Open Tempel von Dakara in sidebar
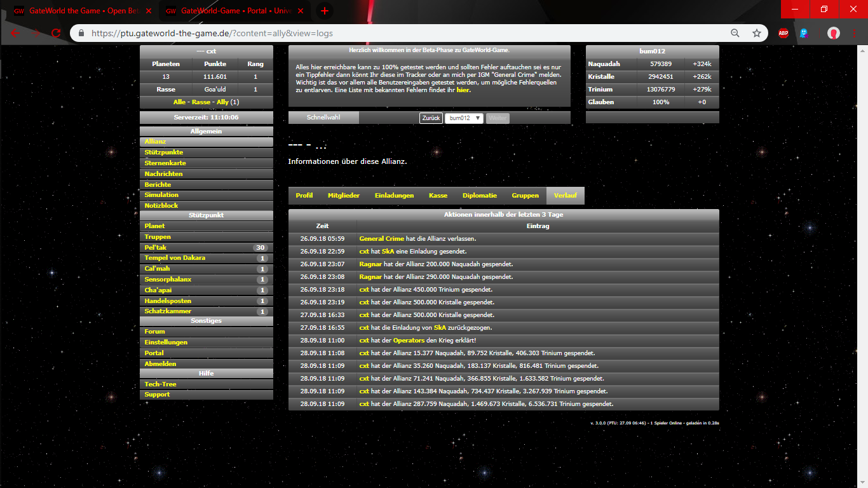Screen dimensions: 868x488 point(175,258)
